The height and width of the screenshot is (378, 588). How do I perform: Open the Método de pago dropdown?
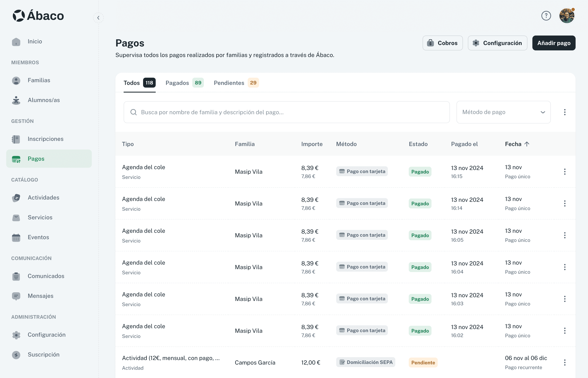(503, 112)
